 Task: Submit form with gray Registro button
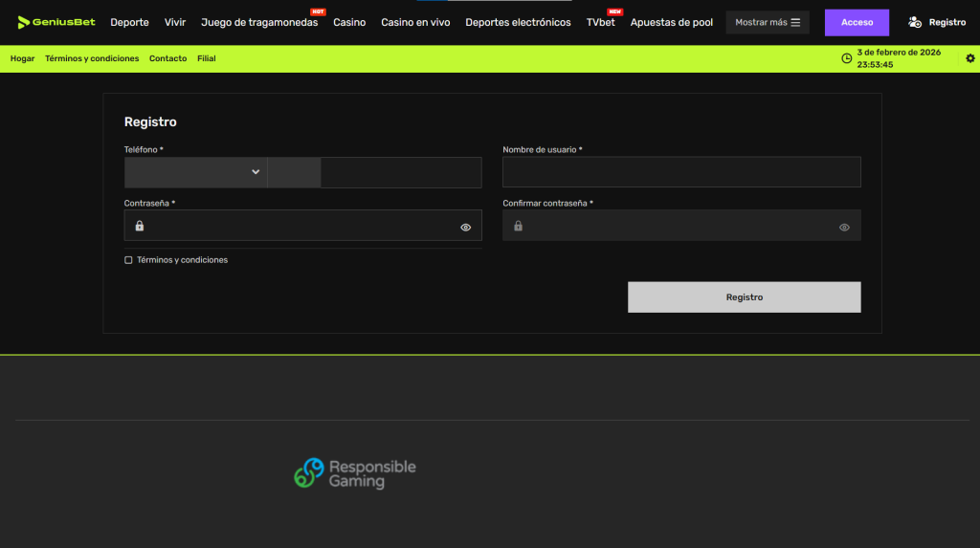745,297
